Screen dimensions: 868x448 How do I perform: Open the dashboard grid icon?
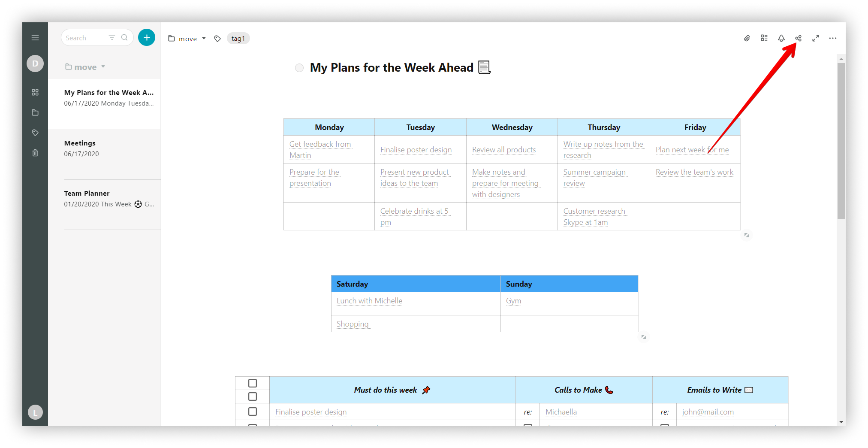point(35,92)
